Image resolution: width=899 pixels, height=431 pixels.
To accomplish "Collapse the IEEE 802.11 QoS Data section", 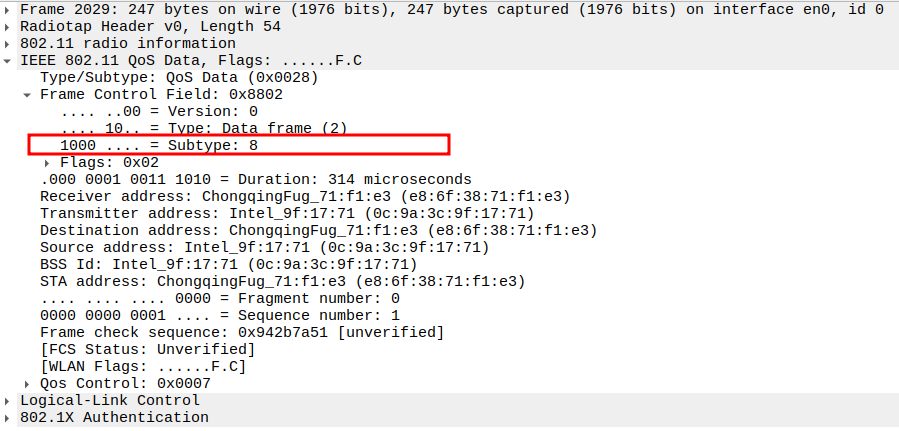I will coord(10,60).
